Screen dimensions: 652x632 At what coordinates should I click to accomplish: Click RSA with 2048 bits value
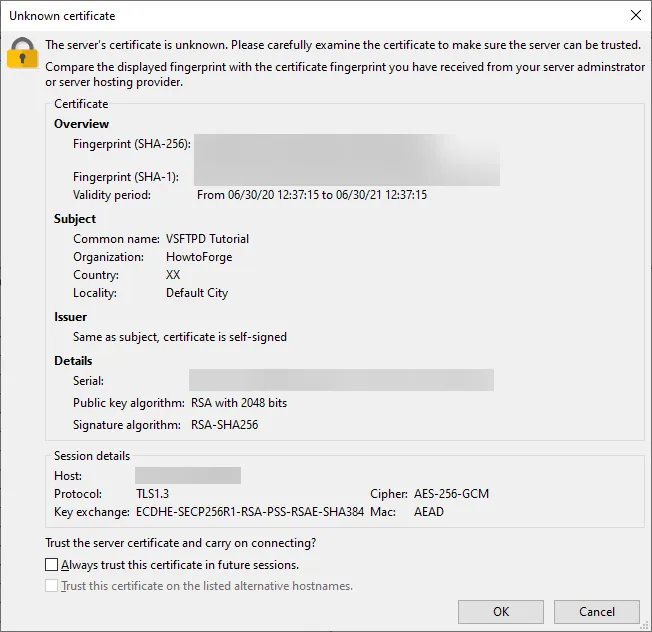[239, 403]
